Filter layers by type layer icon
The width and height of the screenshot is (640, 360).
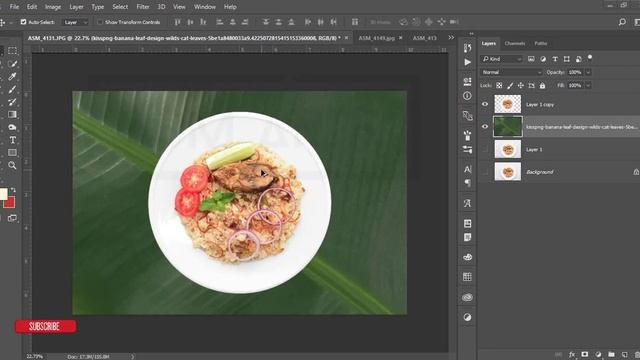pyautogui.click(x=555, y=59)
